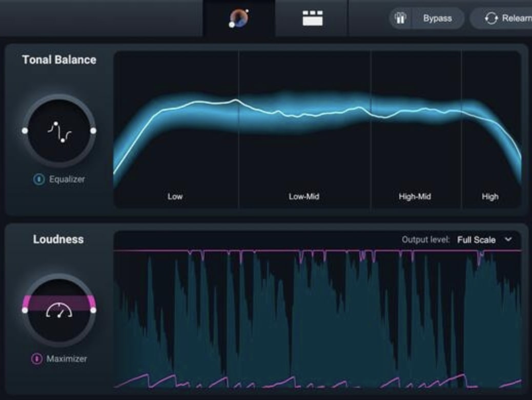Click the Equalizer curve icon in the dial

(x=59, y=131)
